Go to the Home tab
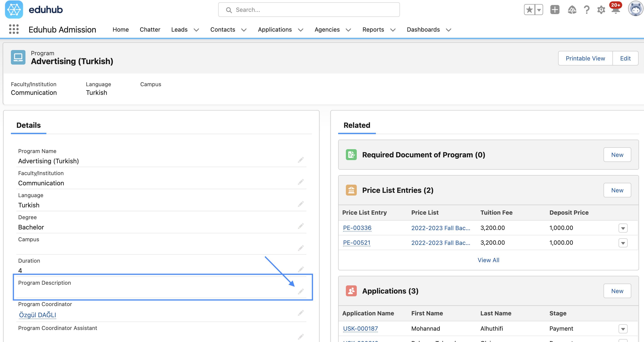The width and height of the screenshot is (644, 342). 120,30
